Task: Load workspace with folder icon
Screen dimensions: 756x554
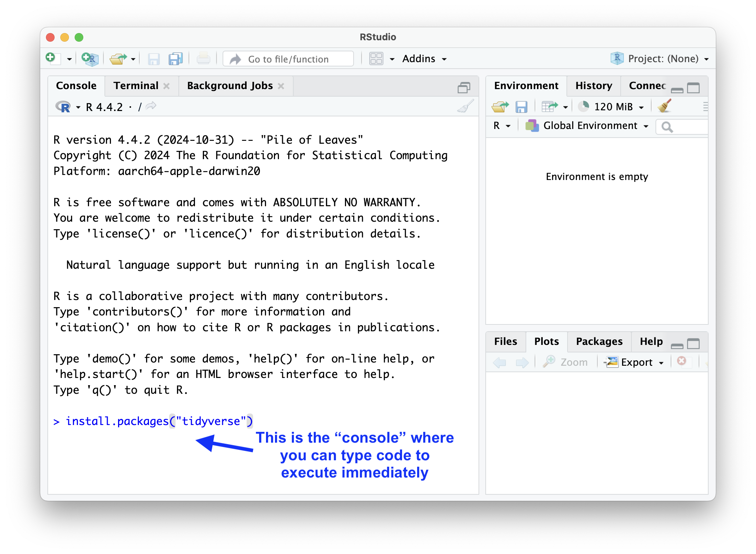Action: [x=500, y=107]
